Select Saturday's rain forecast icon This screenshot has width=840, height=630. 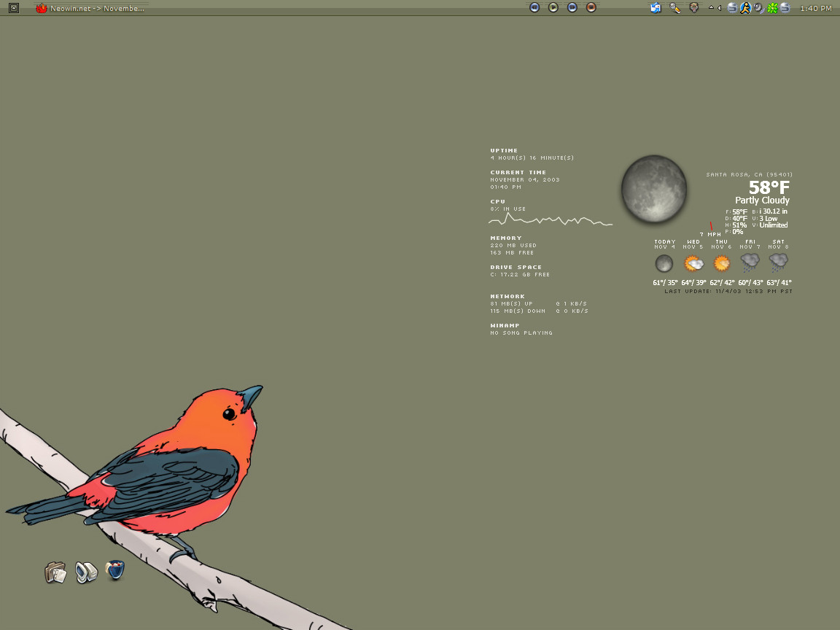tap(779, 263)
